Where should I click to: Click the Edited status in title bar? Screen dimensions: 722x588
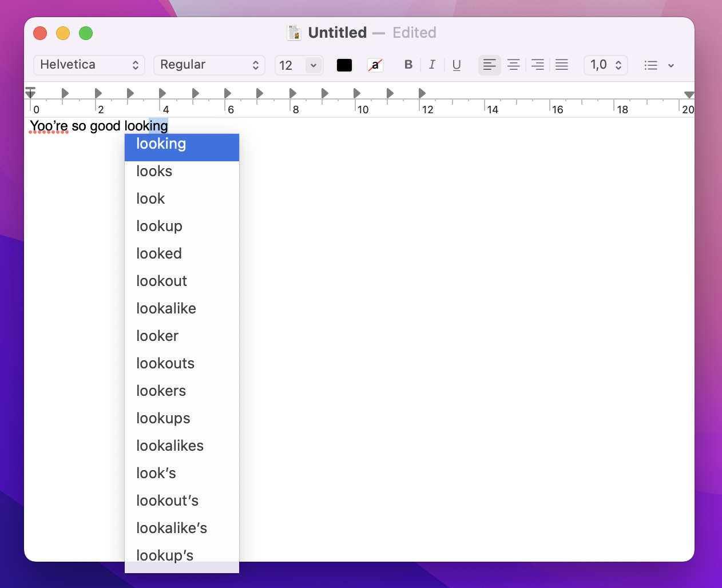(x=414, y=33)
